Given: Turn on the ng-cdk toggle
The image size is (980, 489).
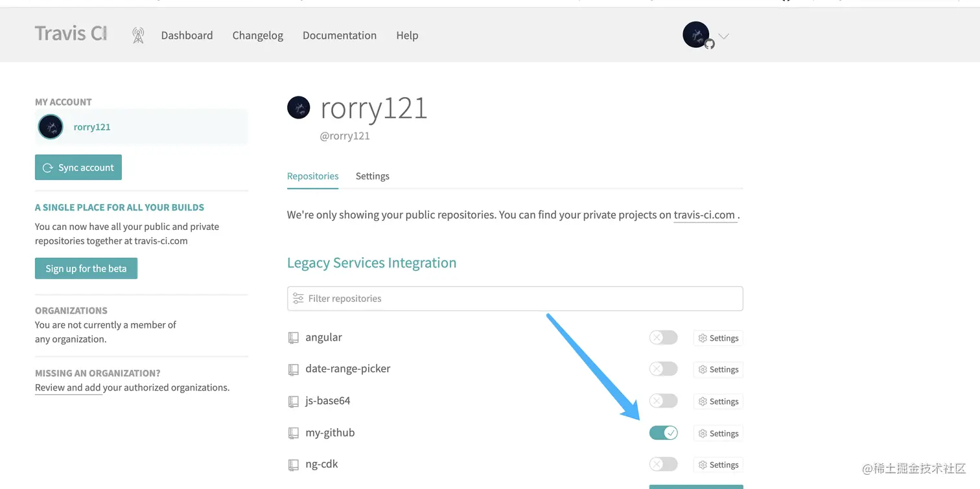Looking at the screenshot, I should 663,464.
